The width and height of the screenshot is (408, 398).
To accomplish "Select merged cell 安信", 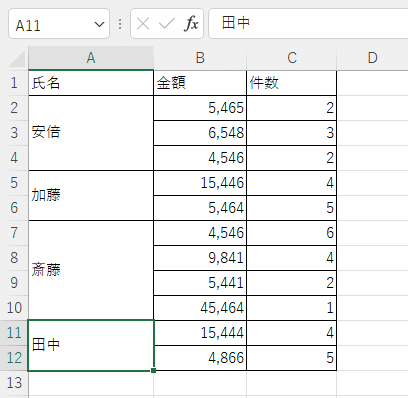I will click(91, 133).
